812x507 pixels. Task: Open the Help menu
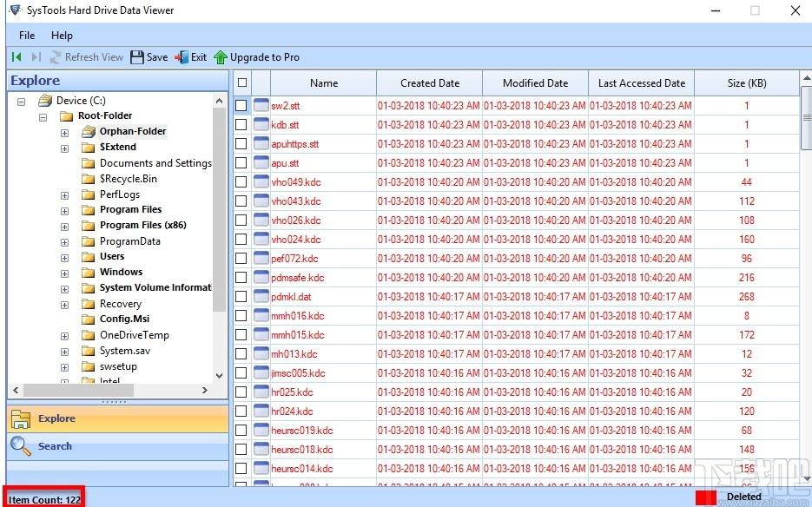[62, 36]
